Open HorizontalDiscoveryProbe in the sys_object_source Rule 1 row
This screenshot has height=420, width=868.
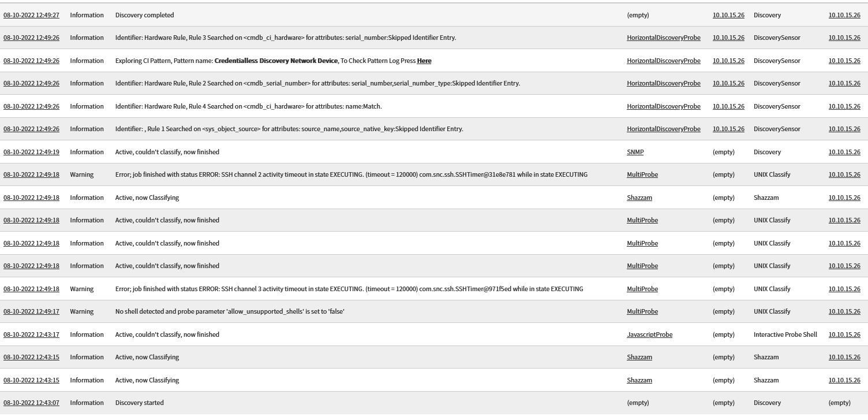(x=663, y=129)
